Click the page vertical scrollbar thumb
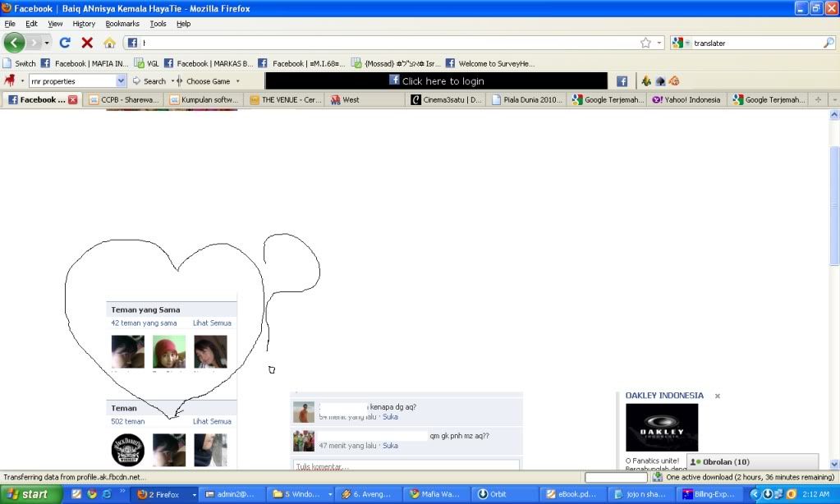The height and width of the screenshot is (504, 840). (834, 205)
